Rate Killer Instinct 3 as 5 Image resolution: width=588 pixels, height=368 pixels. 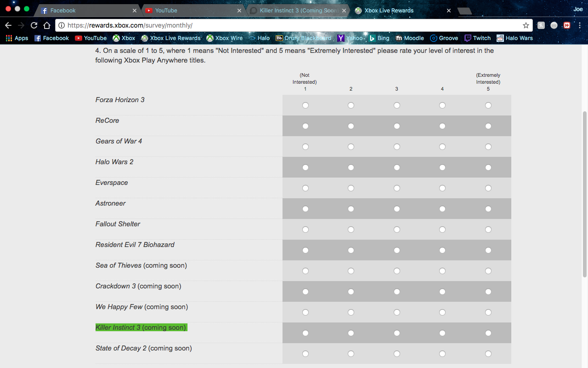(488, 333)
